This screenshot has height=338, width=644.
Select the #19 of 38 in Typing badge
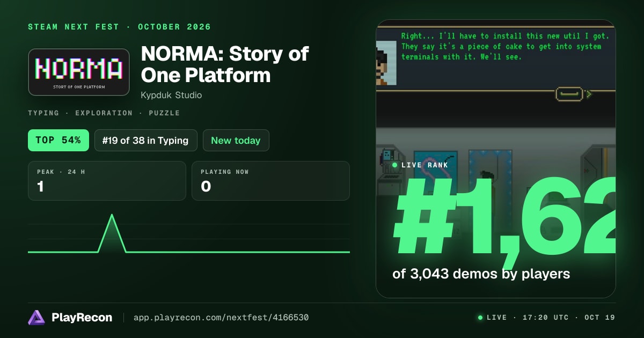(x=146, y=141)
